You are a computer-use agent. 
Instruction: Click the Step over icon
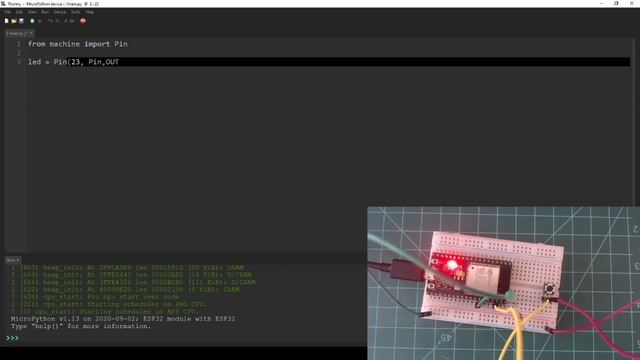[x=50, y=21]
